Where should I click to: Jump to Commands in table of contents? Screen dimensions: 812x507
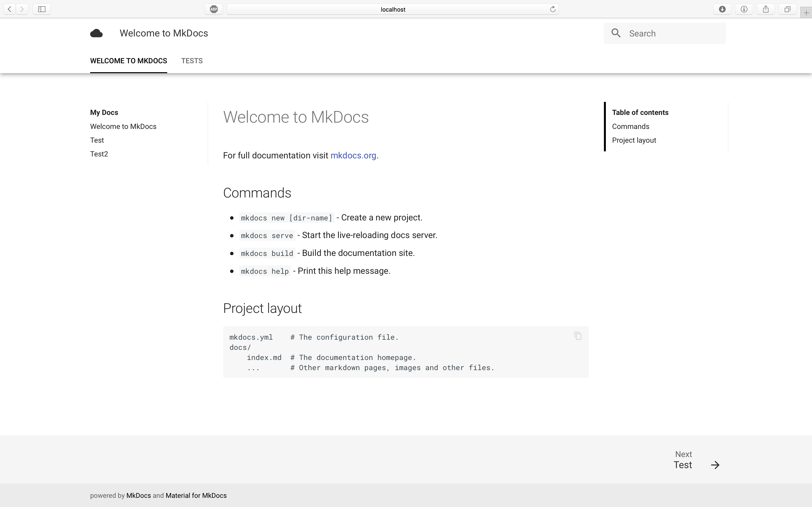pos(631,127)
